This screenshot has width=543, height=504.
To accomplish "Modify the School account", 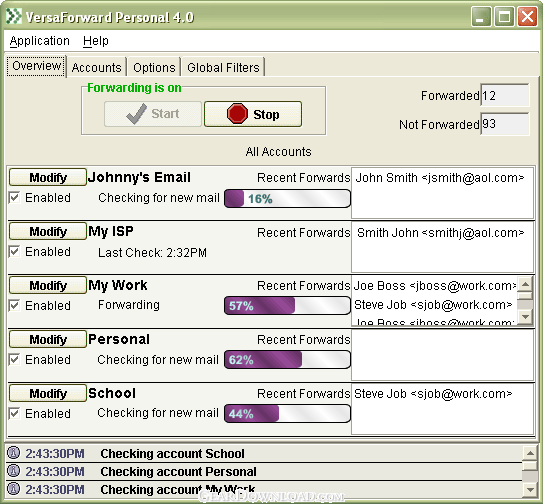I will (x=48, y=393).
